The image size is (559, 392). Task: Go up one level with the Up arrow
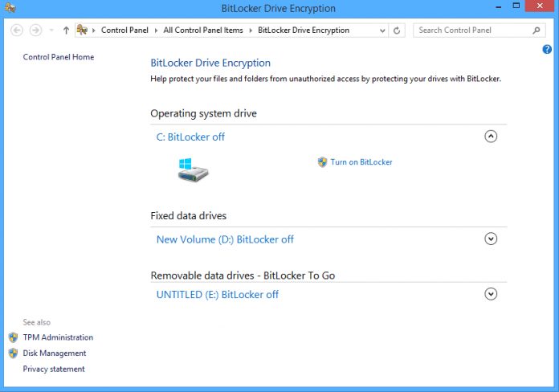pos(66,31)
